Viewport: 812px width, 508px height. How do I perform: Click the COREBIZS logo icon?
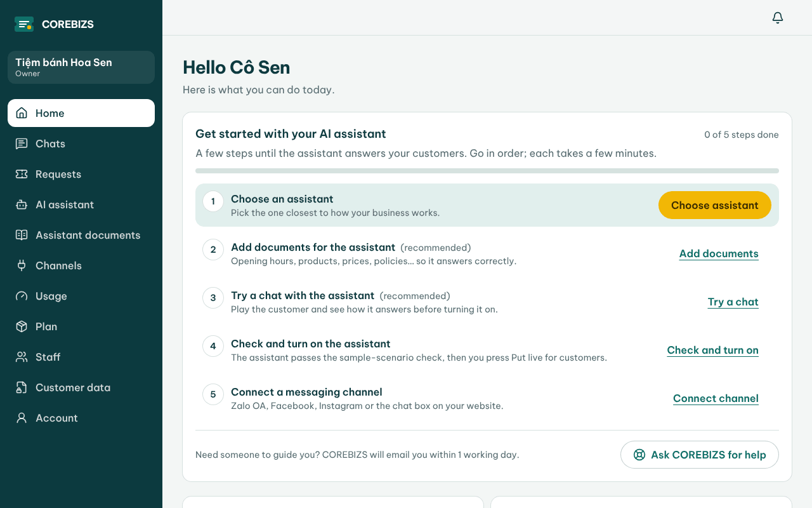coord(24,24)
